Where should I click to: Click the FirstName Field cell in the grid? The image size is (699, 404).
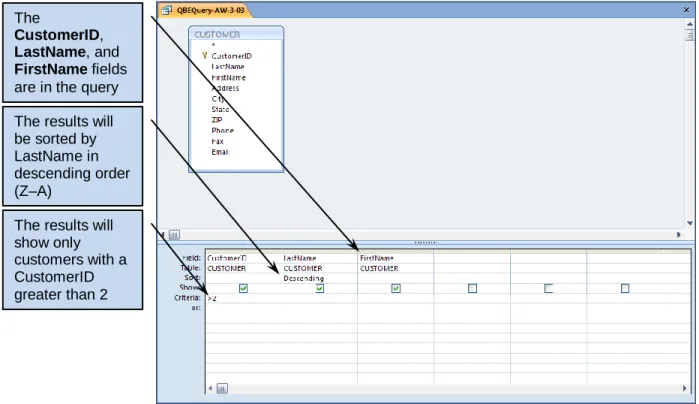pos(395,258)
